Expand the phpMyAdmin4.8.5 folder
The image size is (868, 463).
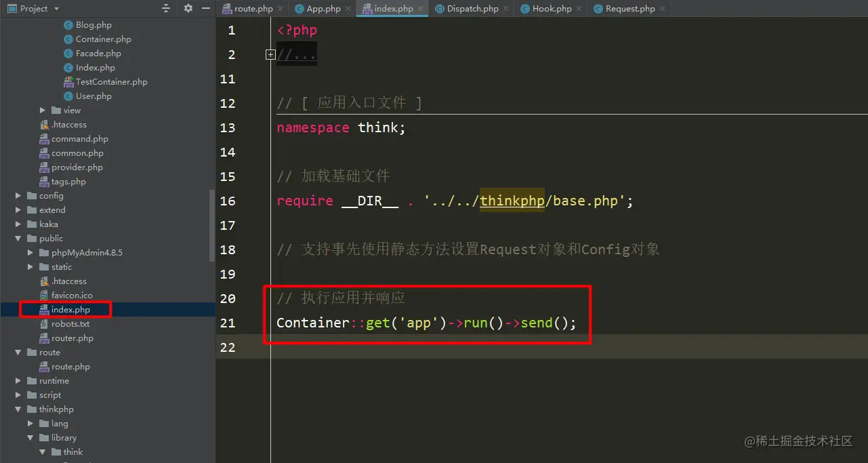(30, 253)
